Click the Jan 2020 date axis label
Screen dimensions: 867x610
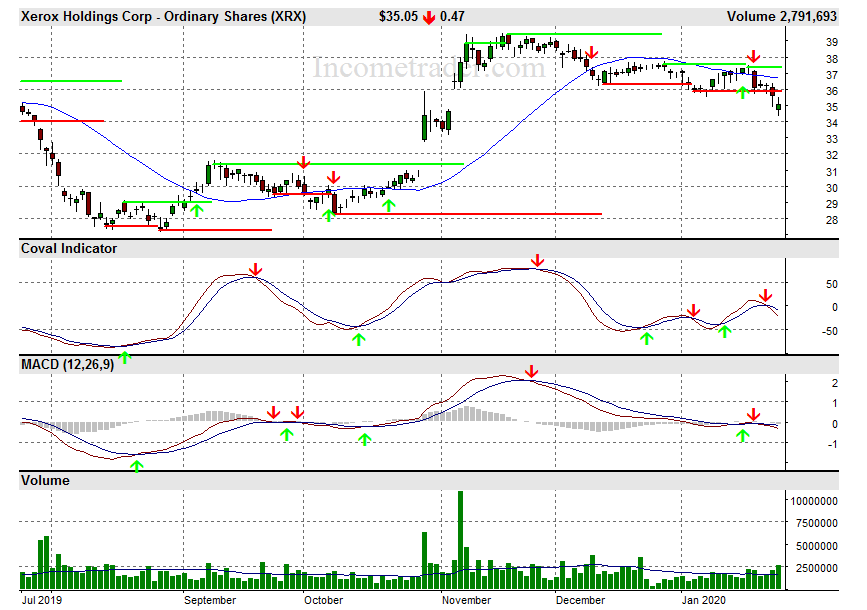(703, 600)
